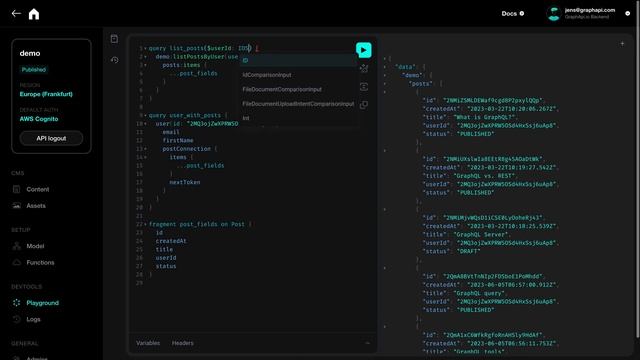Choose ID from the autocomplete list
The height and width of the screenshot is (360, 640).
tap(298, 60)
